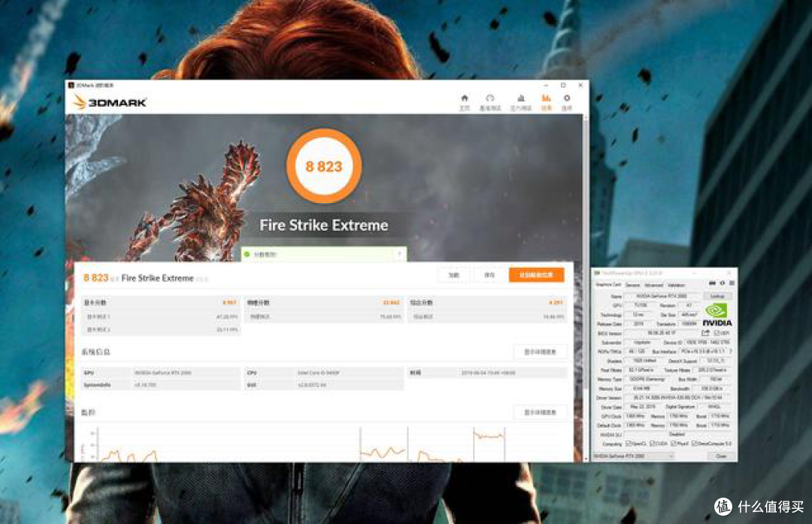
Task: Click the Bus Interface question mark
Action: (x=731, y=352)
